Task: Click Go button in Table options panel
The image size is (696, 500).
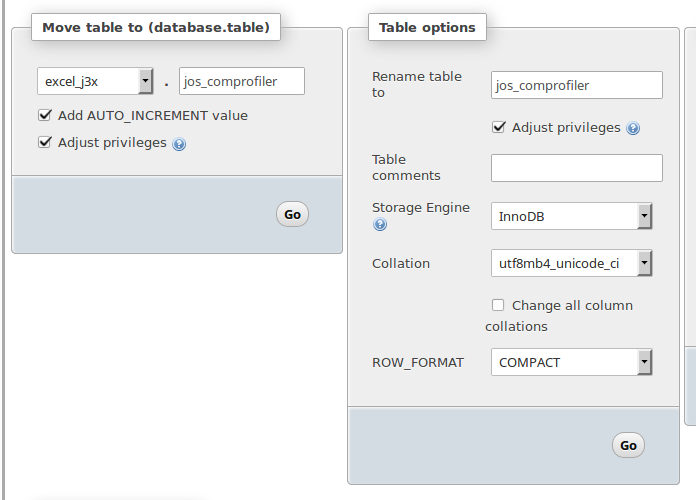Action: coord(628,445)
